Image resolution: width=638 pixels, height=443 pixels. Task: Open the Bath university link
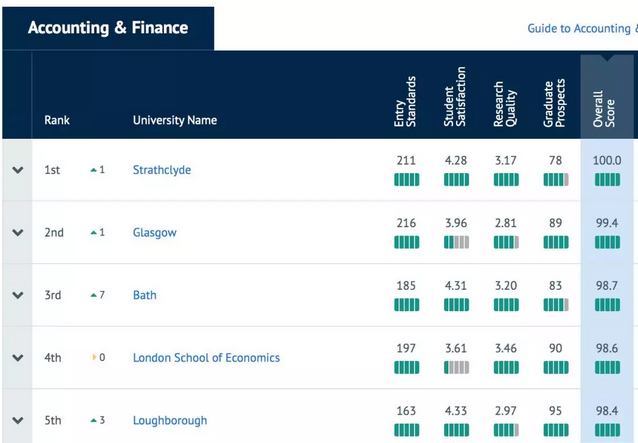click(144, 295)
